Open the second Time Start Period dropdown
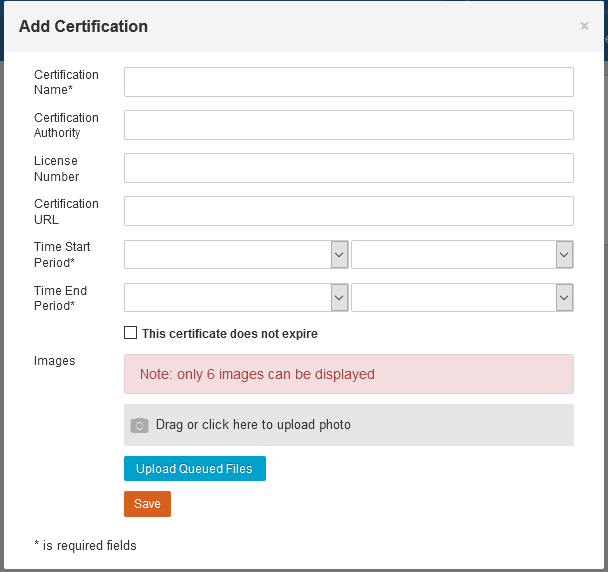Screen dimensions: 608x572 (462, 255)
